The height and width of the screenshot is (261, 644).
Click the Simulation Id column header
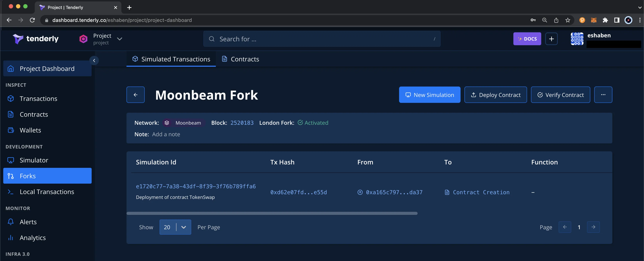156,162
